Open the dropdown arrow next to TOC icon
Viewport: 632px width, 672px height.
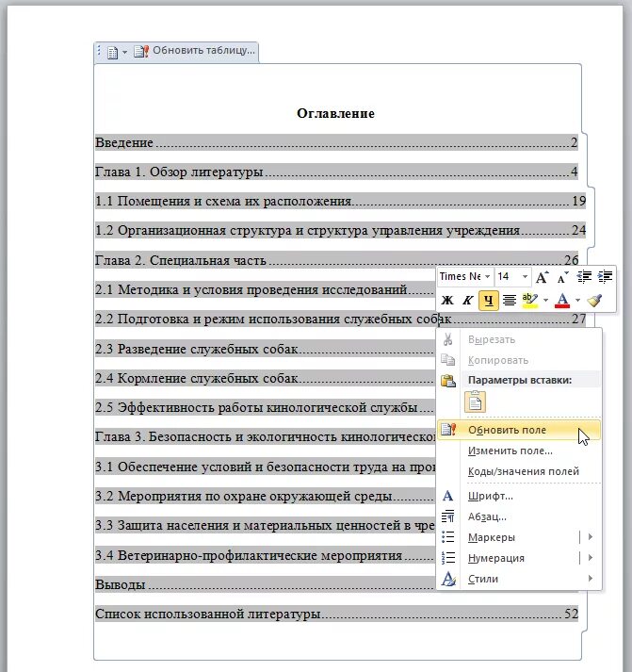click(x=124, y=52)
